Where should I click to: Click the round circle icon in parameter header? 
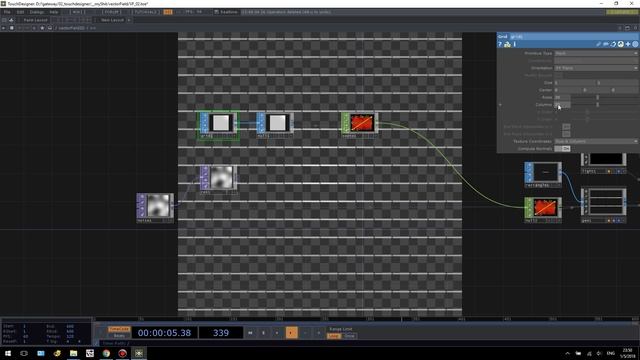[635, 44]
